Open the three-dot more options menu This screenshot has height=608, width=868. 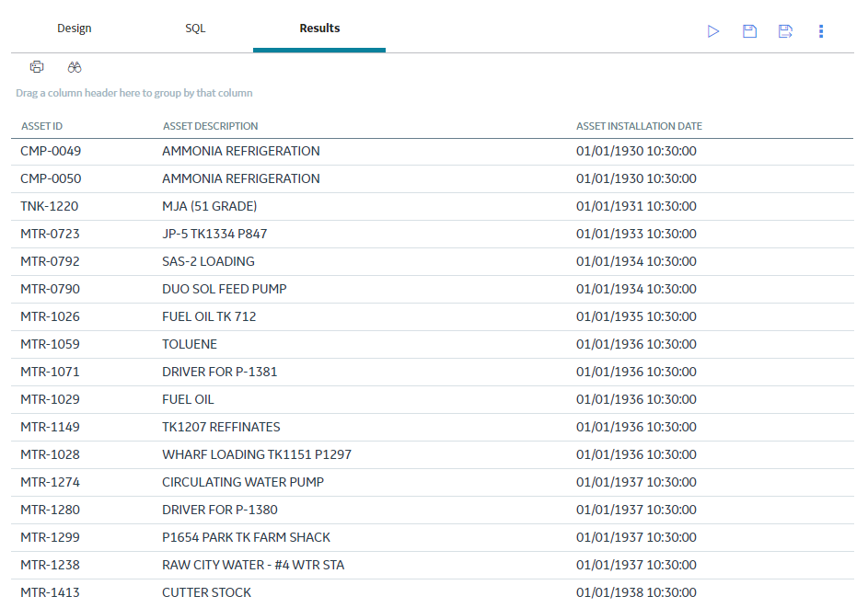point(821,31)
